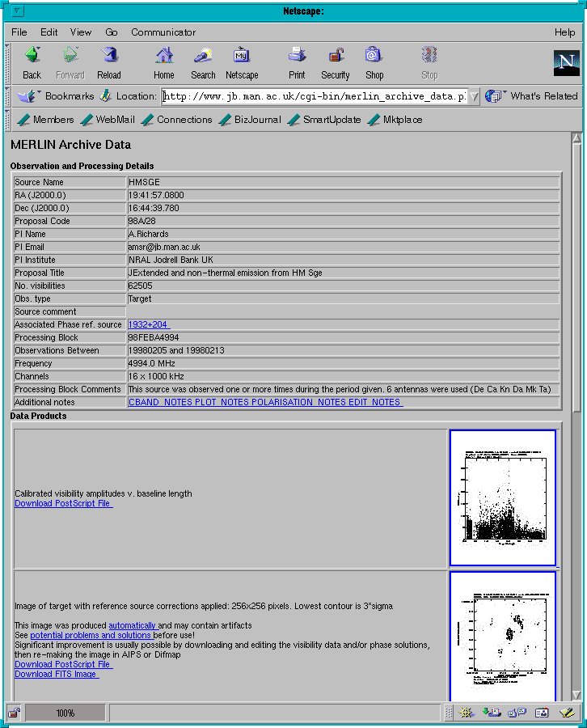Click the Location page proxy icon

point(106,95)
